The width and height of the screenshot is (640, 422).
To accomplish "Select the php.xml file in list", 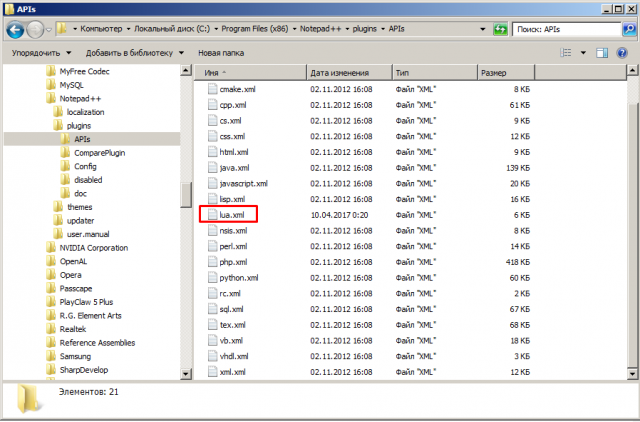I will click(x=232, y=262).
